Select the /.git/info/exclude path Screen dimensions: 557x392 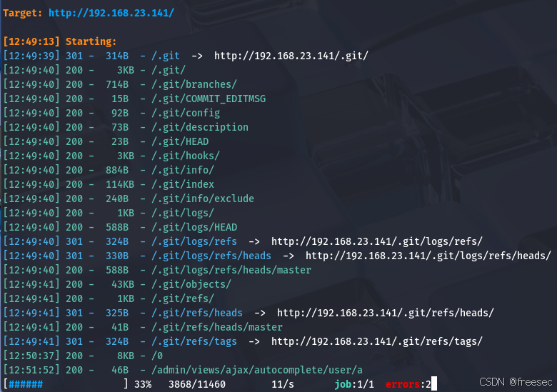click(203, 198)
